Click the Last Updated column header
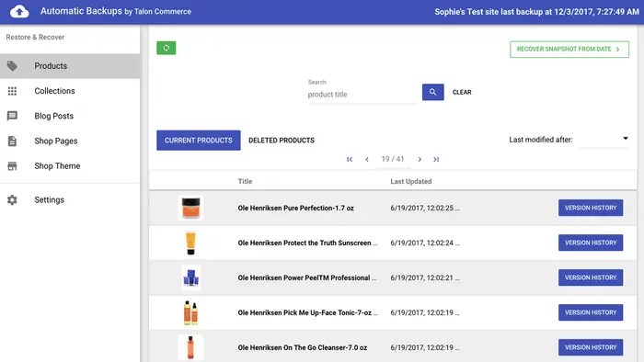This screenshot has height=362, width=644. pyautogui.click(x=410, y=181)
